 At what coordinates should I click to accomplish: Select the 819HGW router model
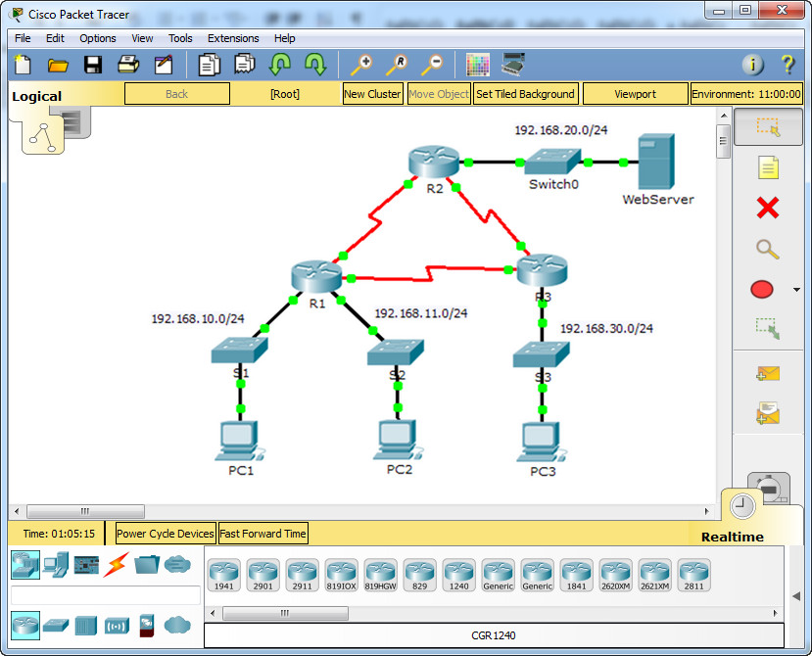pos(381,575)
